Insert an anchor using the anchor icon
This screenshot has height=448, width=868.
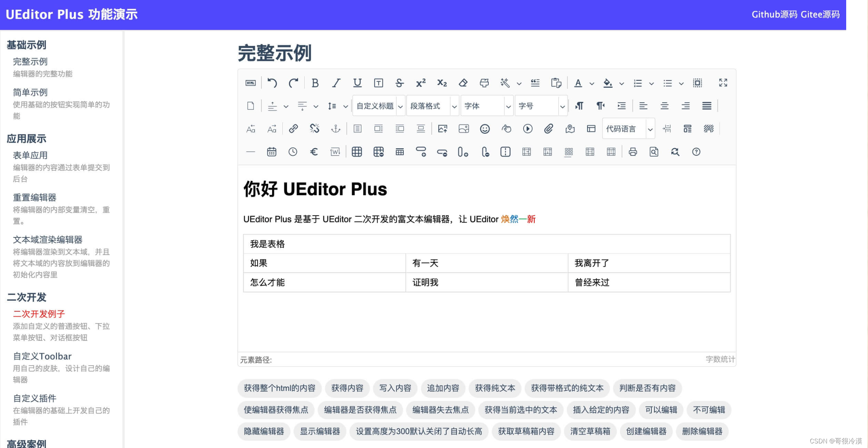pos(336,129)
